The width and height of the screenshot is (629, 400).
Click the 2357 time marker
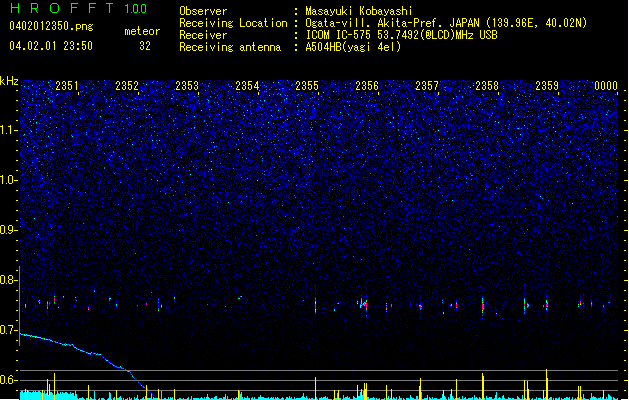coord(427,86)
